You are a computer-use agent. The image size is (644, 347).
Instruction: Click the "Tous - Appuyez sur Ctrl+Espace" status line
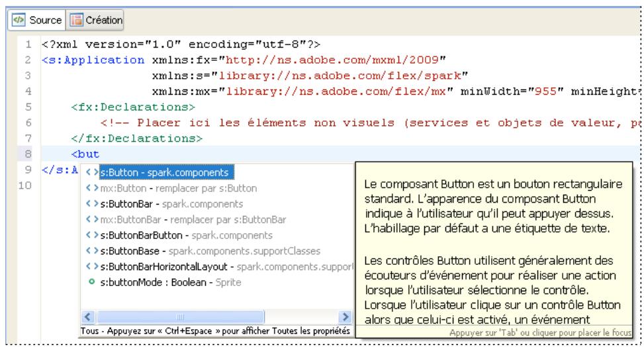tap(216, 330)
